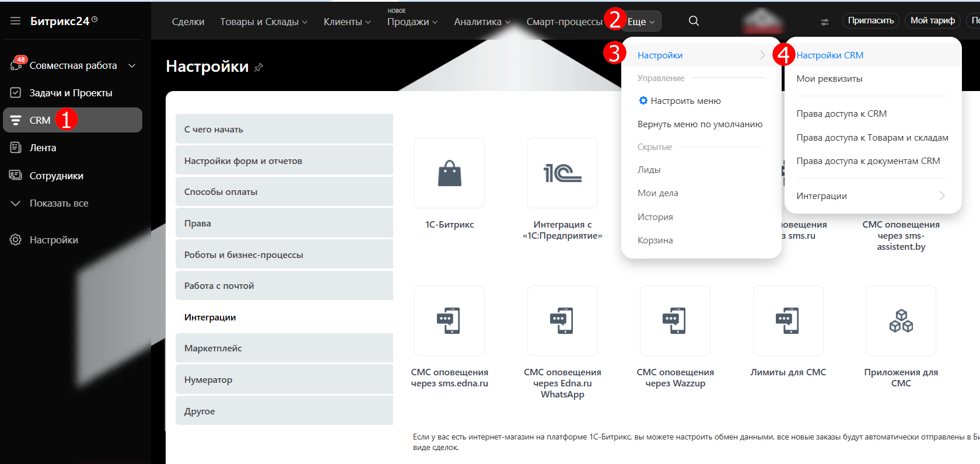Select Лиды in the hidden items list
The width and height of the screenshot is (980, 464).
[x=649, y=169]
